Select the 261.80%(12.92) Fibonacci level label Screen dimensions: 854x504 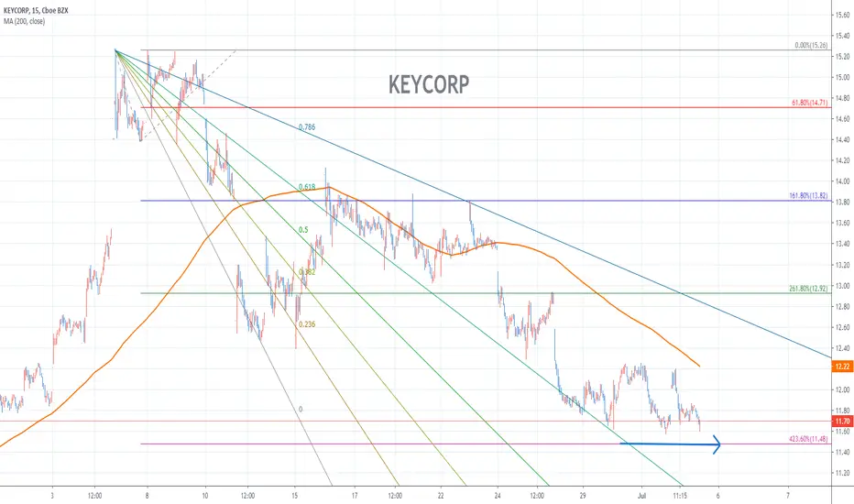point(808,289)
